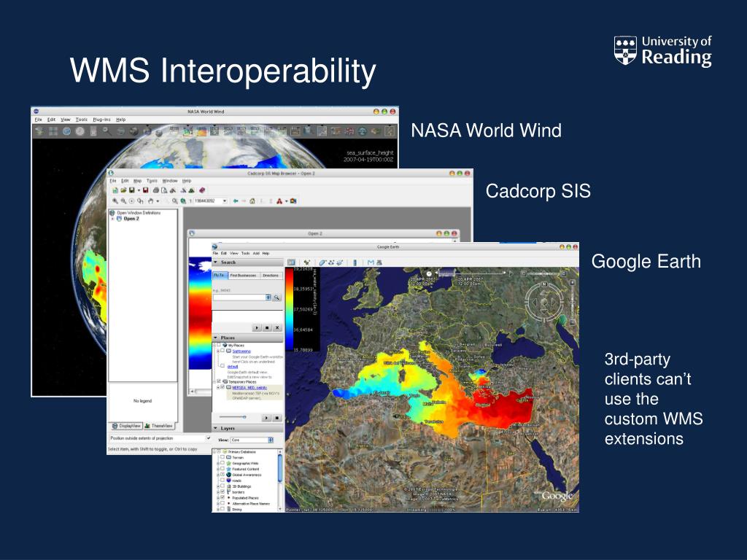The height and width of the screenshot is (560, 747).
Task: Click the new document icon in Cadcorp SIS toolbar
Action: coord(115,190)
